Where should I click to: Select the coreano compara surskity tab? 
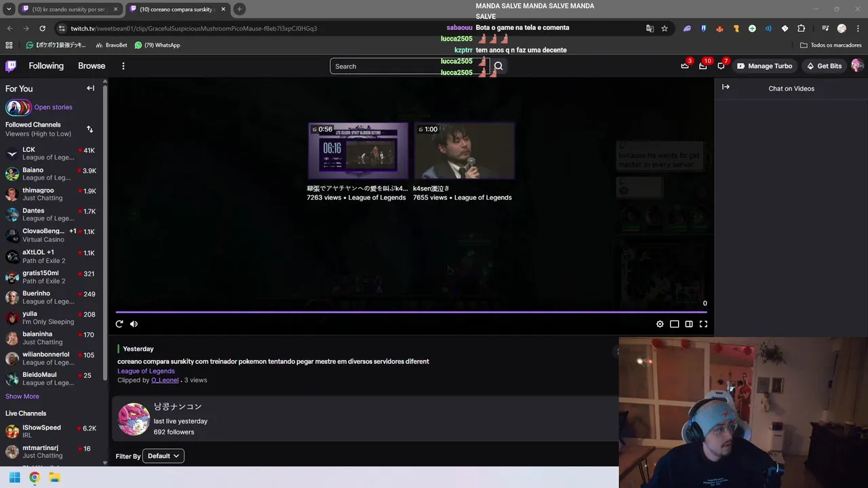coord(178,9)
